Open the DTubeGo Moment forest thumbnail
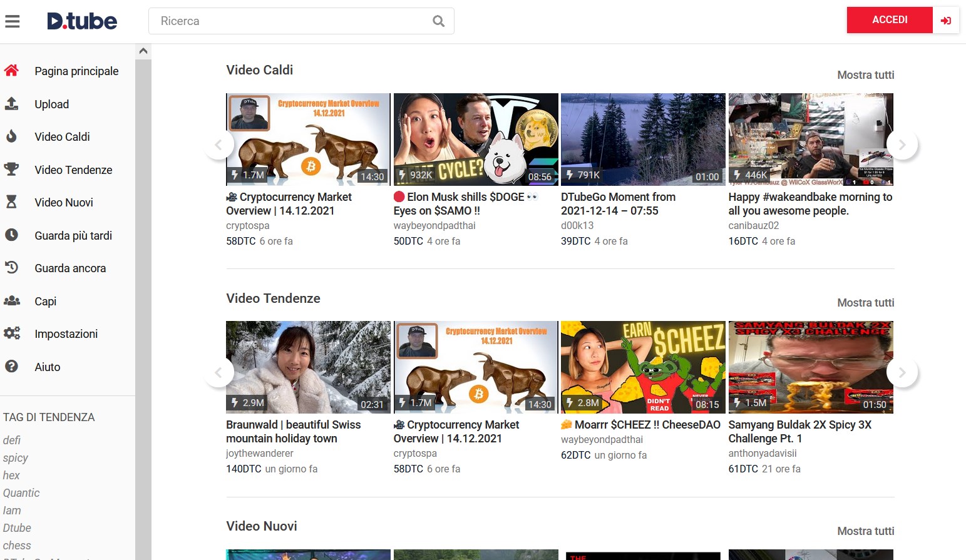This screenshot has width=966, height=560. 643,140
